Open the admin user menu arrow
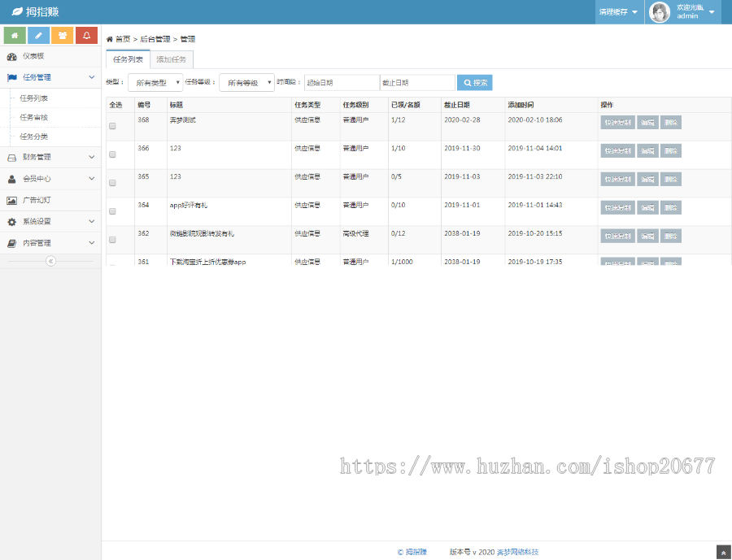732x560 pixels. coord(712,12)
